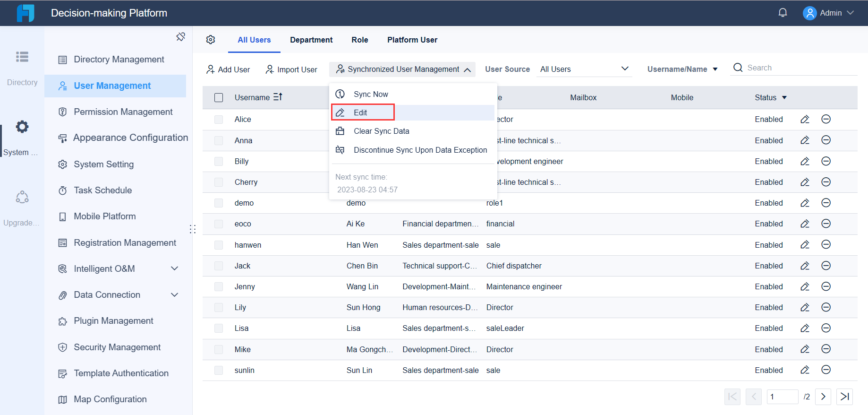868x415 pixels.
Task: Jump to the last page icon
Action: tap(844, 397)
